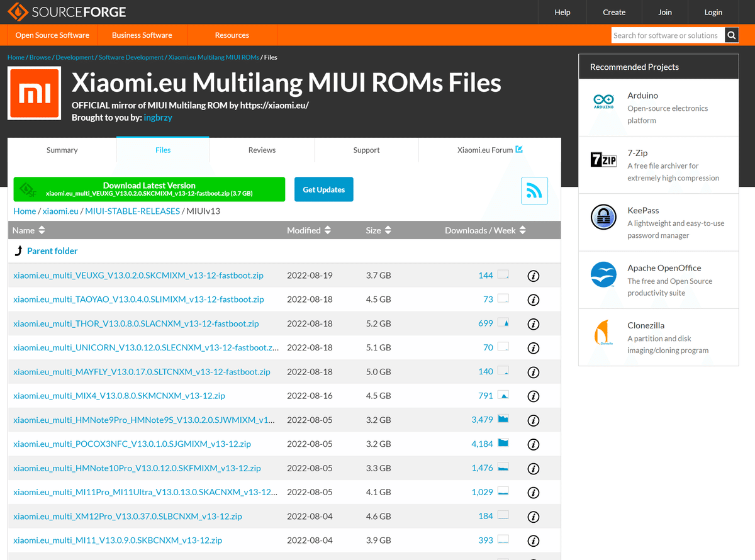
Task: Open info for THOR fastboot zip
Action: click(x=534, y=324)
